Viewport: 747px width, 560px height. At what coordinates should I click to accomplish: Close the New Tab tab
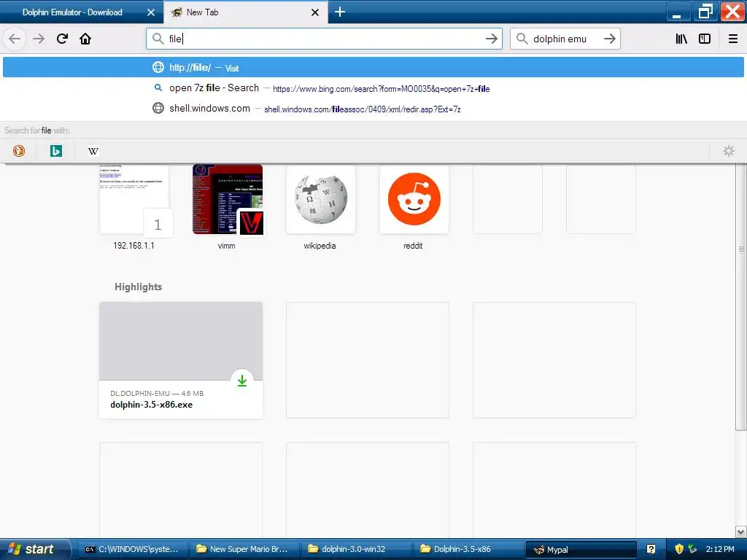point(315,12)
